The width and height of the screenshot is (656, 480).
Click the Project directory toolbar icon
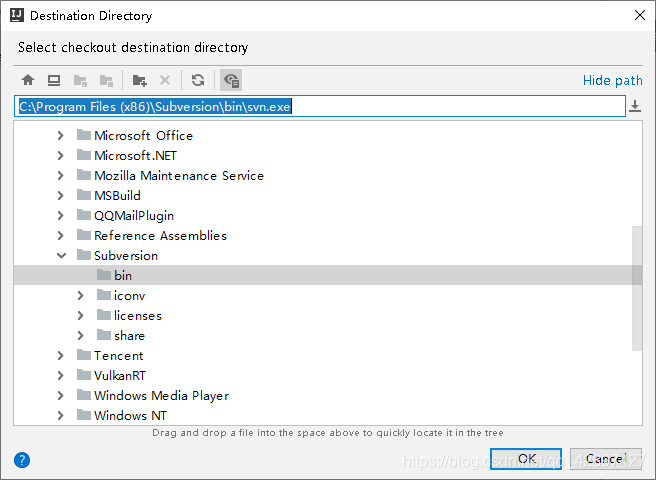pyautogui.click(x=80, y=80)
